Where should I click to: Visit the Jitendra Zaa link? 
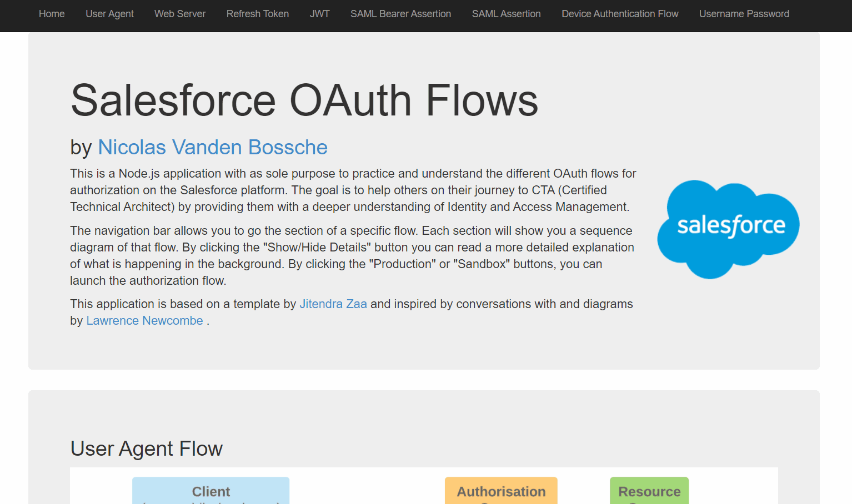tap(333, 304)
